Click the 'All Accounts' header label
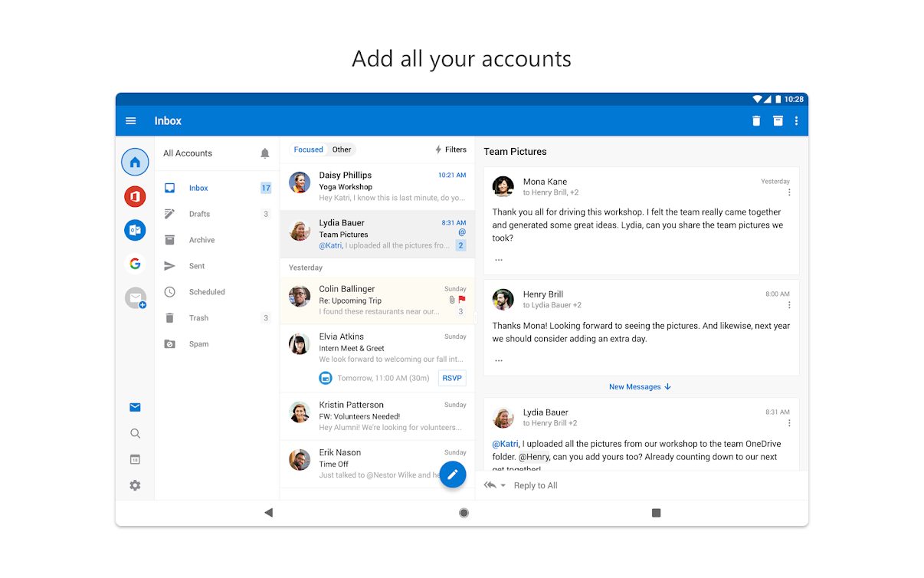The image size is (924, 578). click(188, 153)
